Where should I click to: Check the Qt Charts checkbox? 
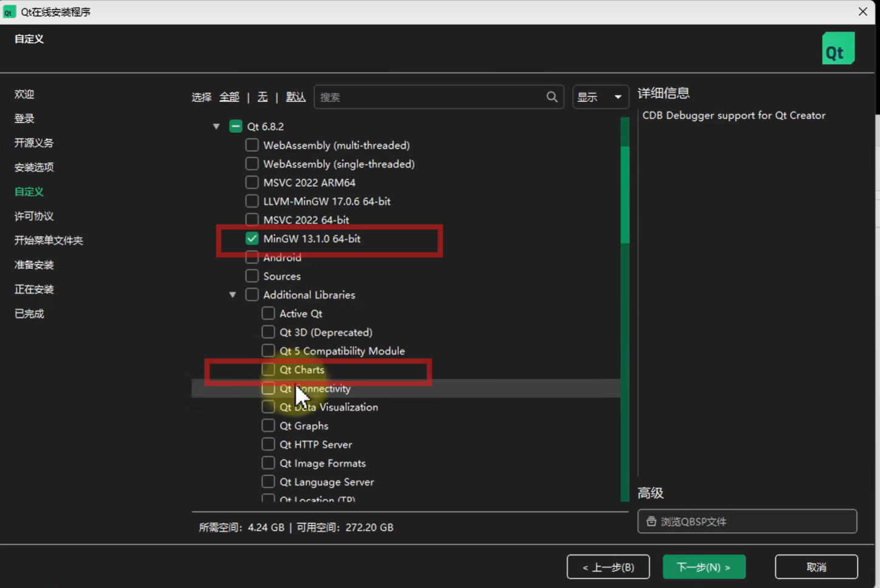click(268, 370)
